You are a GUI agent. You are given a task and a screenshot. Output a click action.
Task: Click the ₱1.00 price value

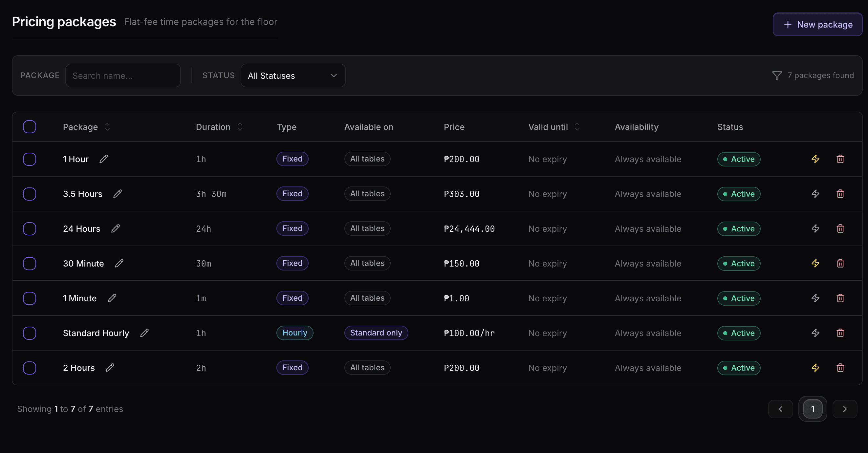pyautogui.click(x=457, y=298)
